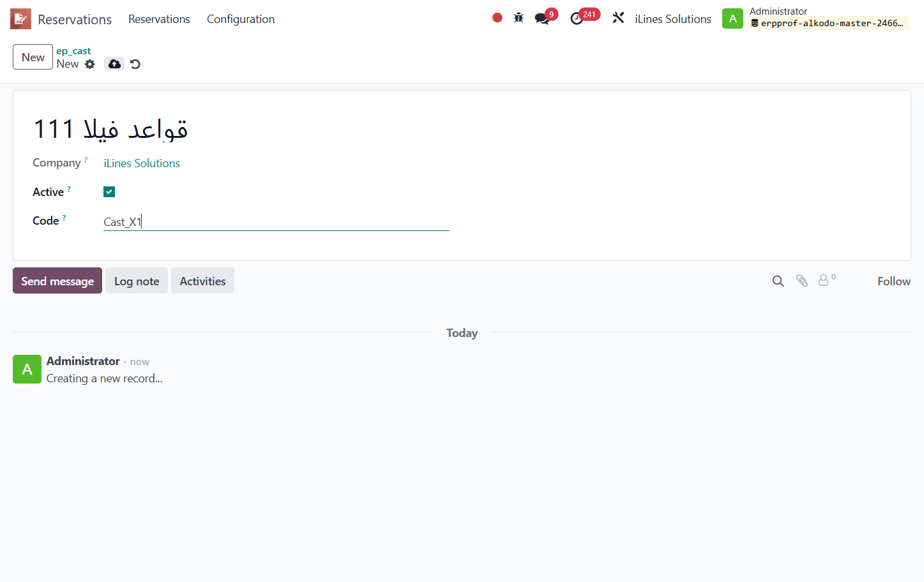Click Send message button
Screen dimensions: 924x582
[x=57, y=281]
